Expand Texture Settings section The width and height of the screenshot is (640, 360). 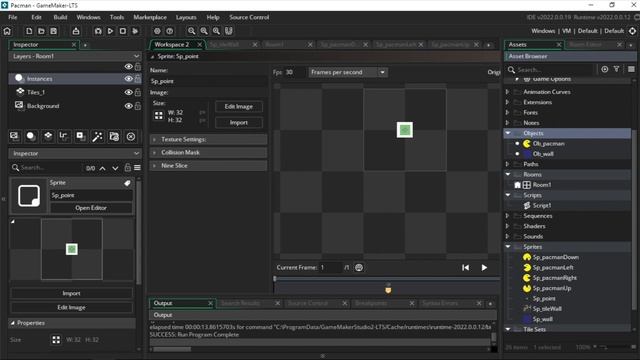click(x=209, y=139)
